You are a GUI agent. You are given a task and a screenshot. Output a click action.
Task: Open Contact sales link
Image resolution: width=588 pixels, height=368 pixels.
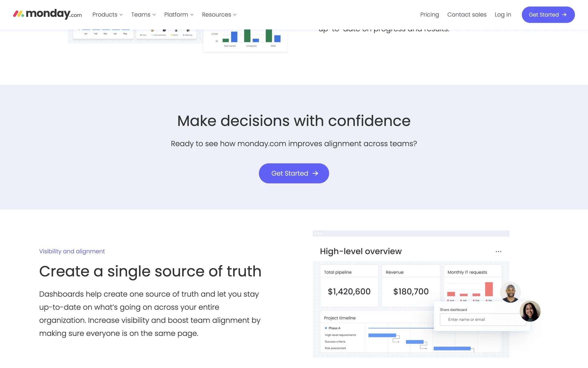click(x=467, y=15)
